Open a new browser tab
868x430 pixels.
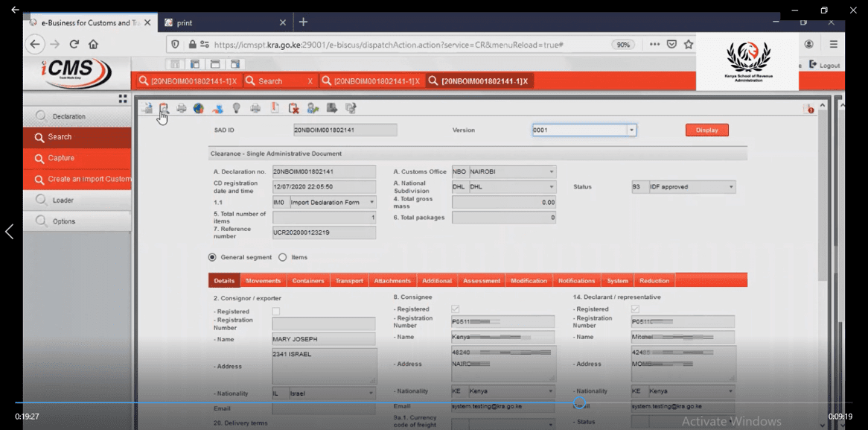point(304,22)
